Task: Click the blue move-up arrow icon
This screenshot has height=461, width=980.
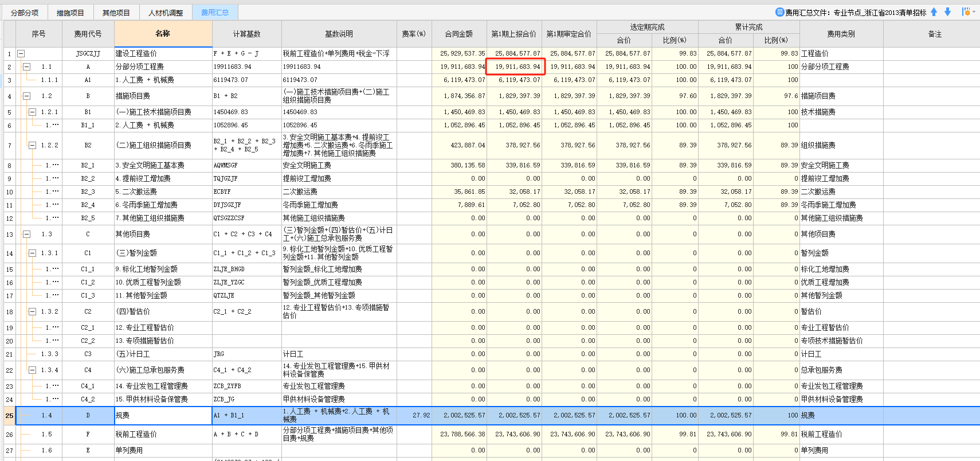Action: (x=934, y=12)
